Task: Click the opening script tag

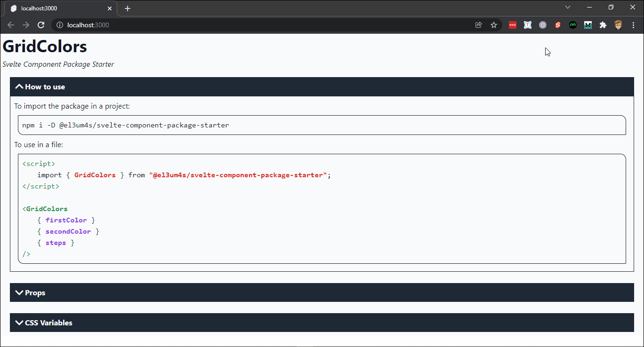Action: (39, 164)
